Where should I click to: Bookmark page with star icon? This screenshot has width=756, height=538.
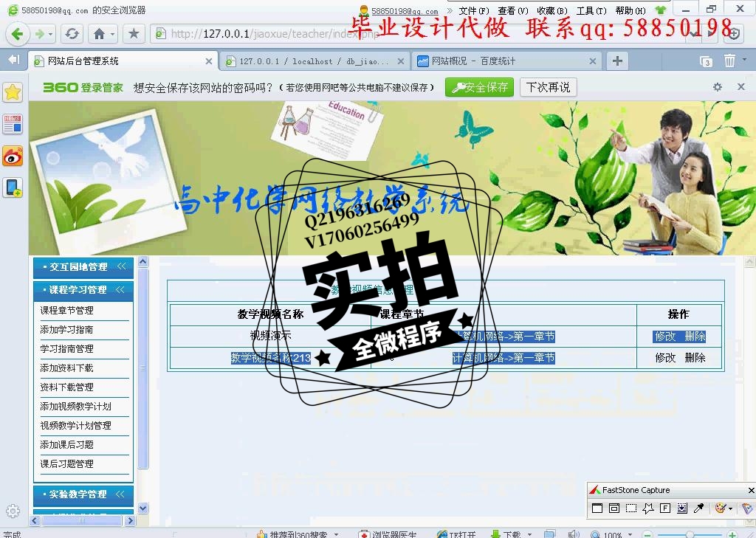[x=134, y=34]
